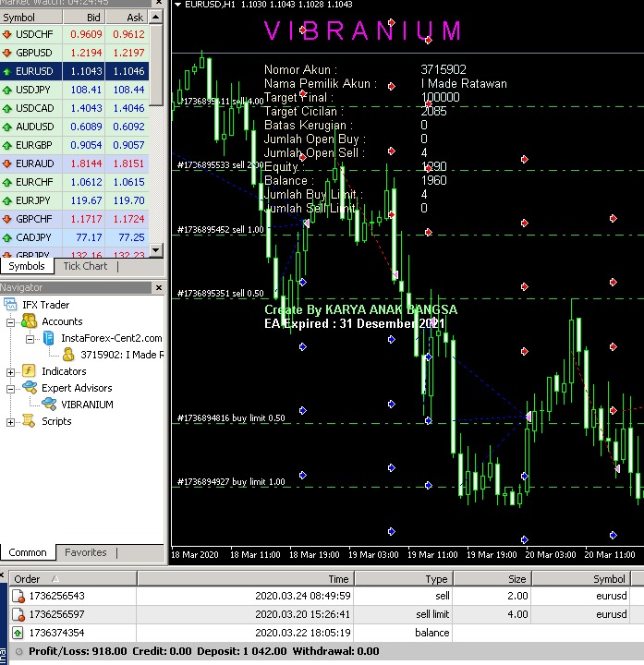Expand the Scripts tree node
644x665 pixels.
(x=11, y=422)
